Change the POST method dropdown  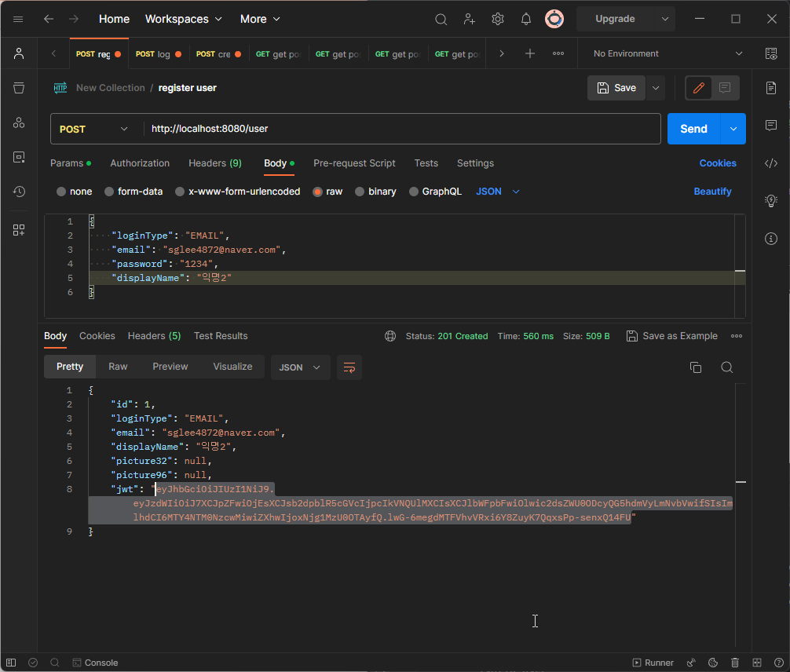93,129
